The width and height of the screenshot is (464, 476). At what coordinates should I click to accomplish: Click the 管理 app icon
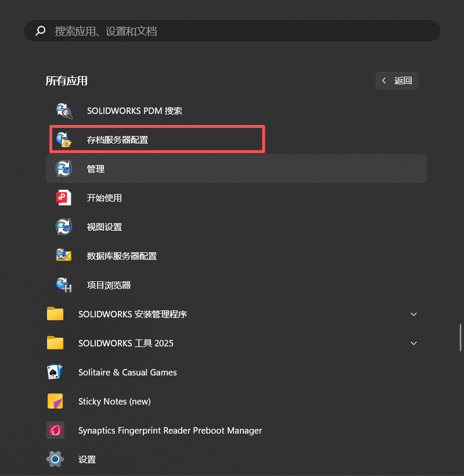64,169
